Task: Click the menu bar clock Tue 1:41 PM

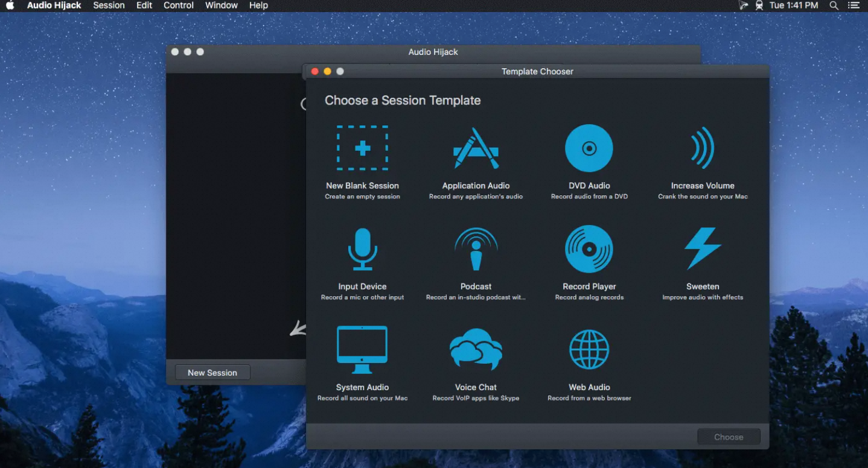Action: coord(794,5)
